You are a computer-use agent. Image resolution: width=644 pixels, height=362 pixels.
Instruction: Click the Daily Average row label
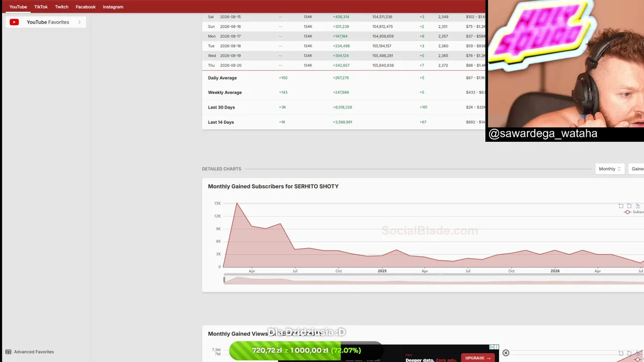pos(222,78)
